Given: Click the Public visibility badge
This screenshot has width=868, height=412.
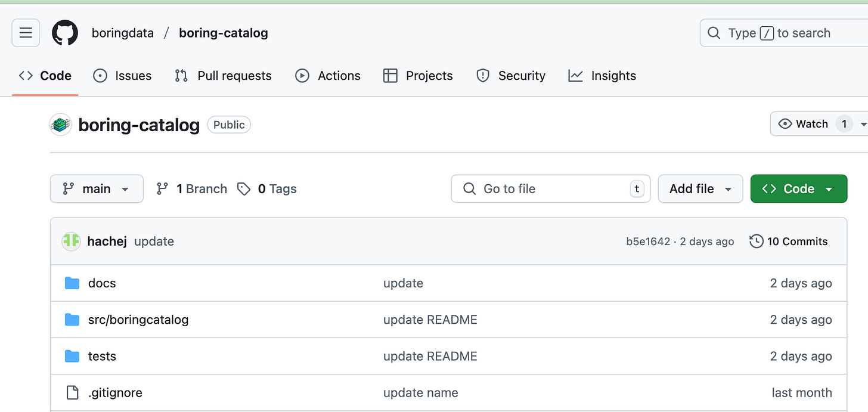Looking at the screenshot, I should 229,125.
